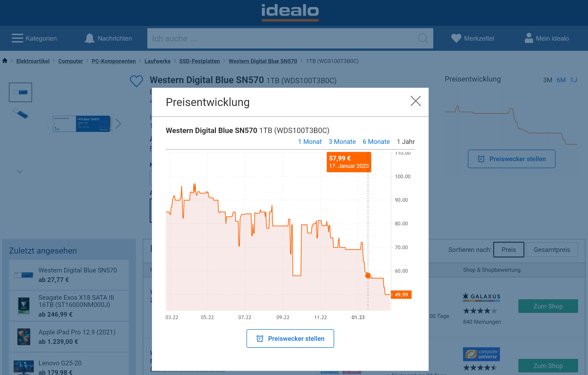Select the 1 Jahr chart range

[406, 142]
